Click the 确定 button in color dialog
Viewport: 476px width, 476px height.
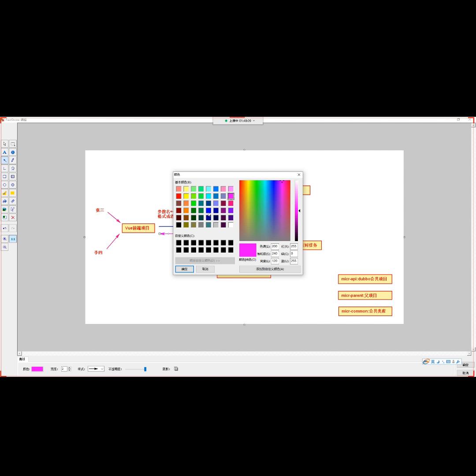185,269
